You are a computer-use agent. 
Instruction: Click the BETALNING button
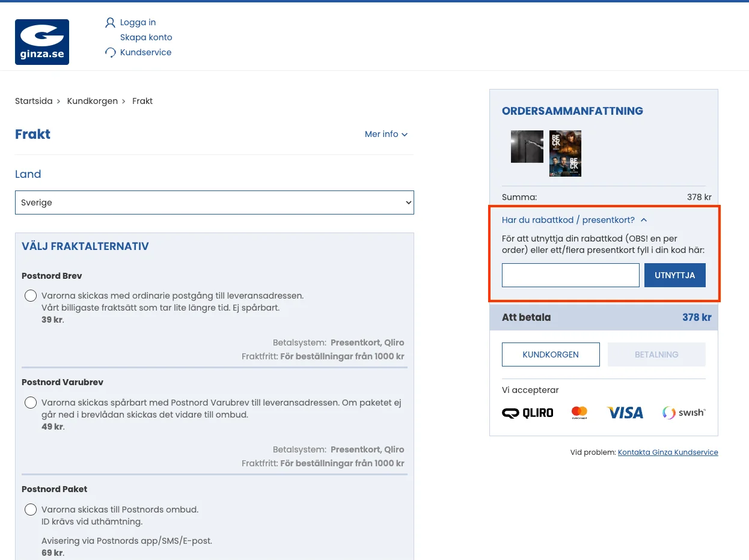pyautogui.click(x=656, y=355)
